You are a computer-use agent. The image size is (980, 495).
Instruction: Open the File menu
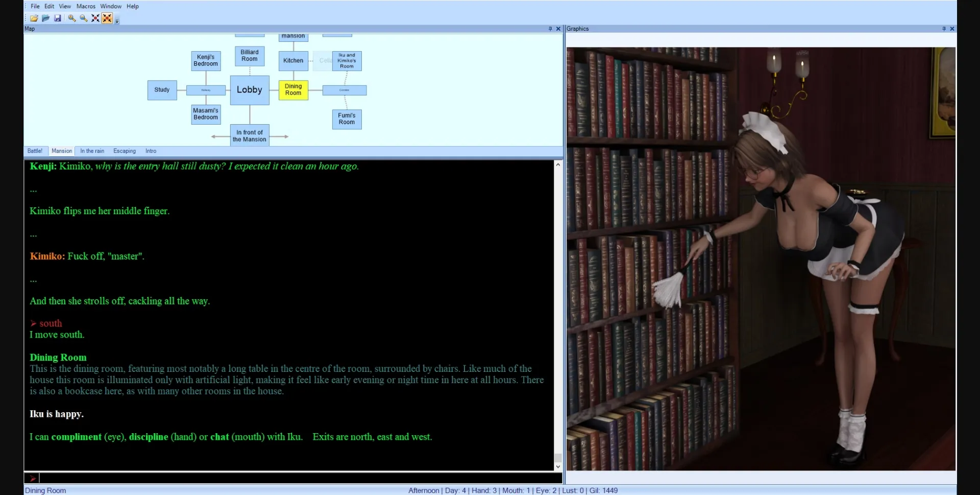point(35,6)
